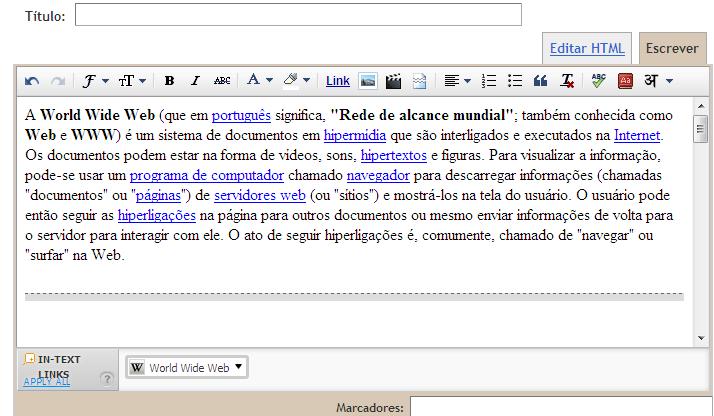714x416 pixels.
Task: Focus the Título input field
Action: [x=298, y=15]
